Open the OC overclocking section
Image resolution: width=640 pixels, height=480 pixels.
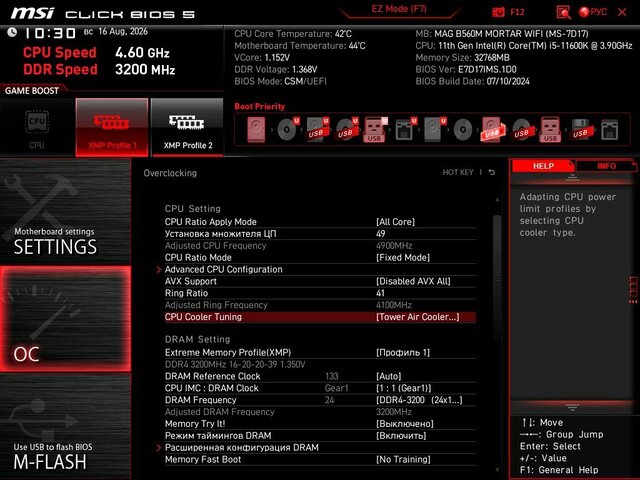pos(65,319)
